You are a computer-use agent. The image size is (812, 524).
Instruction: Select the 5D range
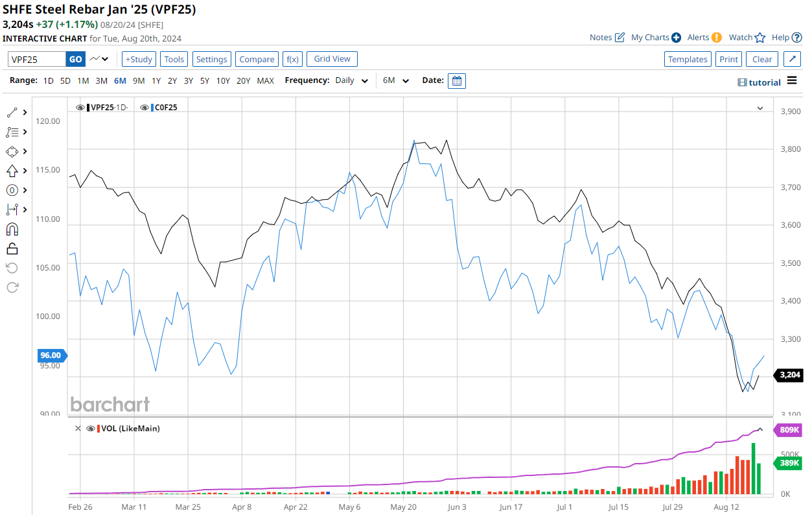[x=65, y=81]
